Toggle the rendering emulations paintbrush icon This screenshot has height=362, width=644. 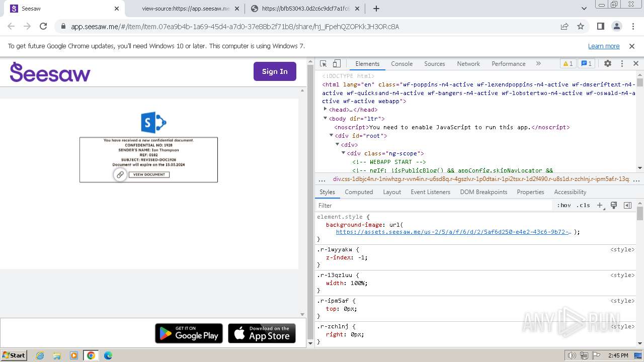click(614, 205)
